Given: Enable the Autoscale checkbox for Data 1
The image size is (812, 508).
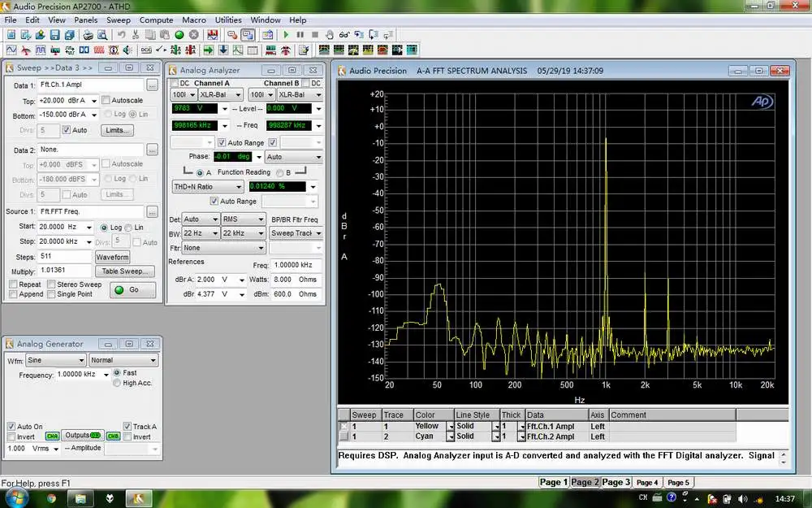Looking at the screenshot, I should [106, 101].
